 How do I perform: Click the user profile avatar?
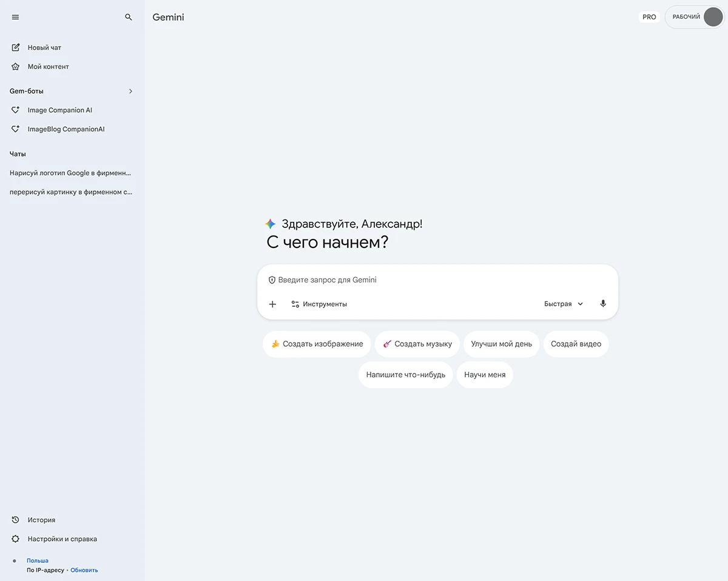pyautogui.click(x=713, y=17)
